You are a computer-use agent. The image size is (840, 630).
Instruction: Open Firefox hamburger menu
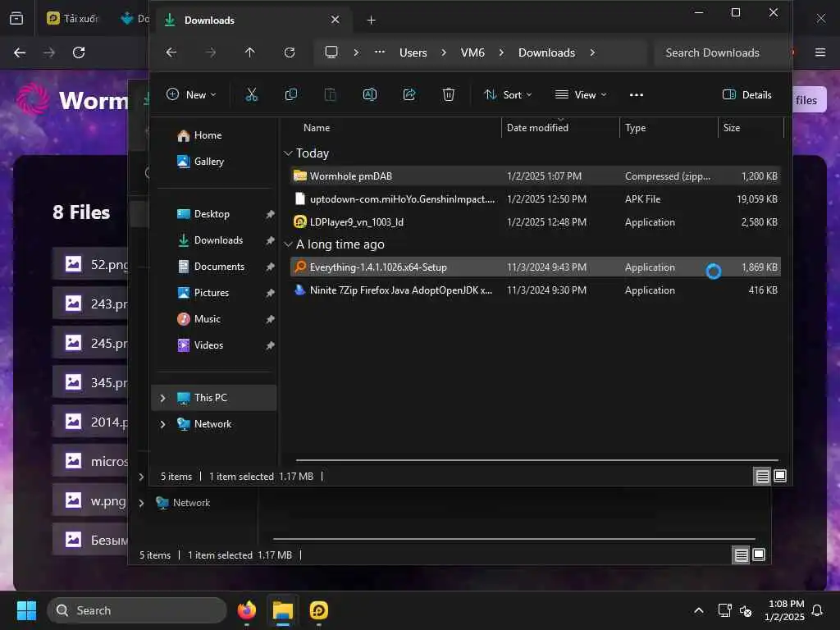coord(820,52)
